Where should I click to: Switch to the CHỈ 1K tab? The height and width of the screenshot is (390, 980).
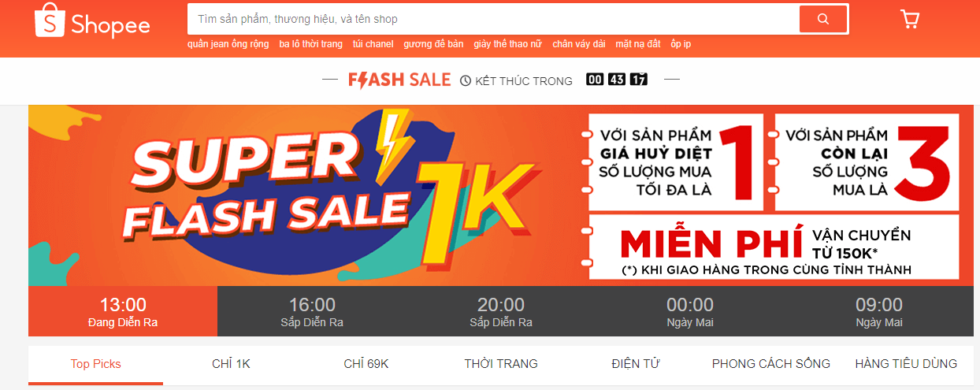(x=231, y=364)
